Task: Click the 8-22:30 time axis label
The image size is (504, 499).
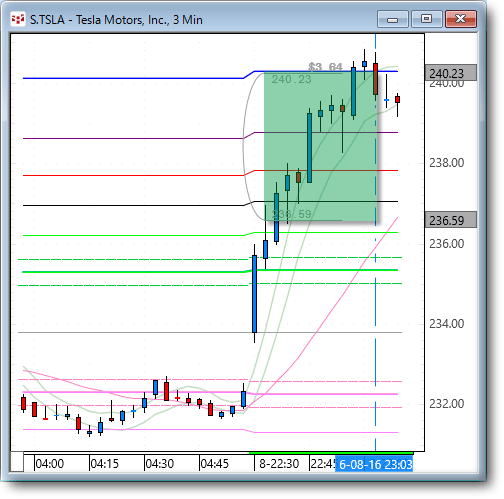Action: [x=279, y=464]
